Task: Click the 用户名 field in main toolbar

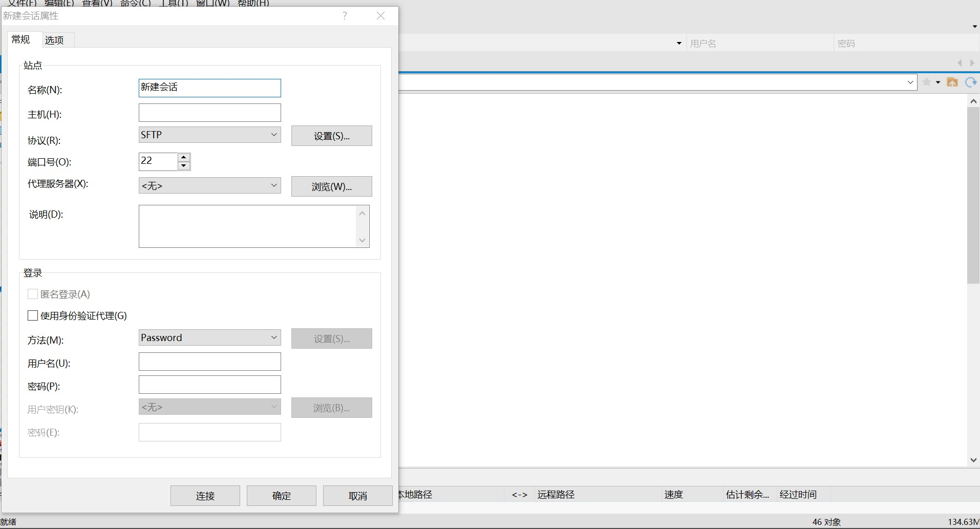Action: [760, 44]
